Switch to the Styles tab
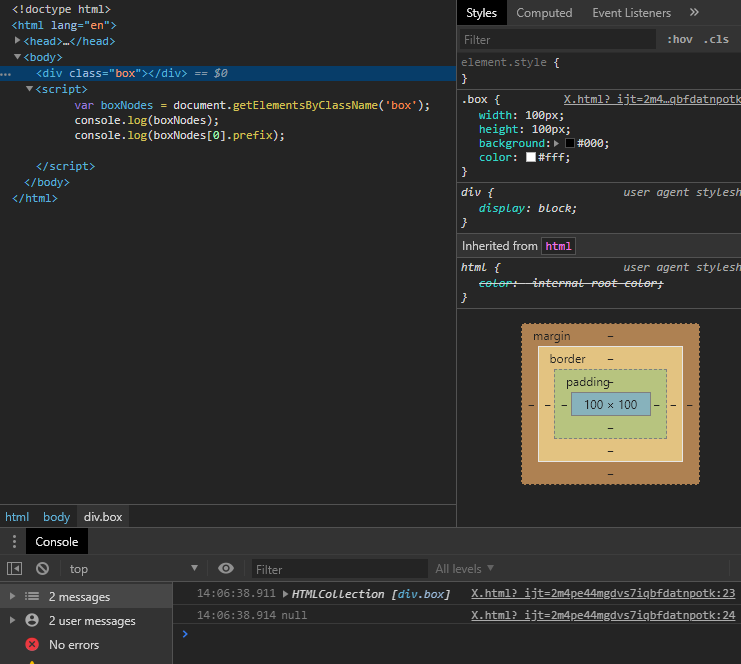 (481, 13)
